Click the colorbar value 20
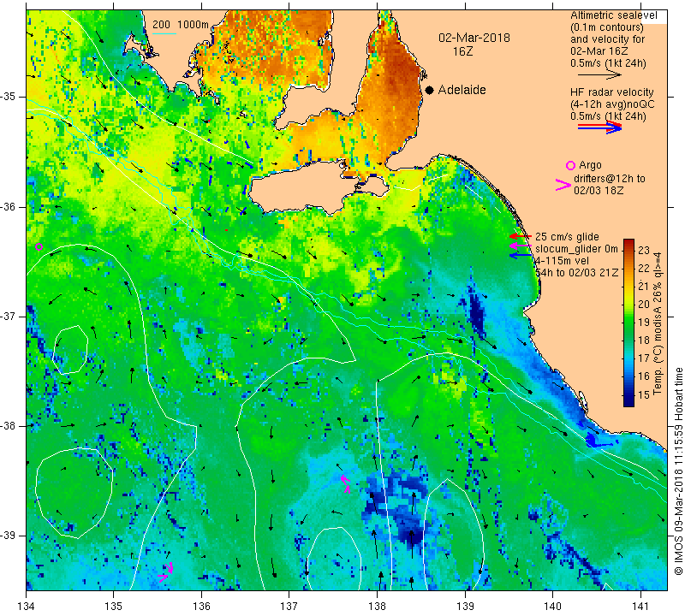The width and height of the screenshot is (685, 616). pyautogui.click(x=644, y=305)
